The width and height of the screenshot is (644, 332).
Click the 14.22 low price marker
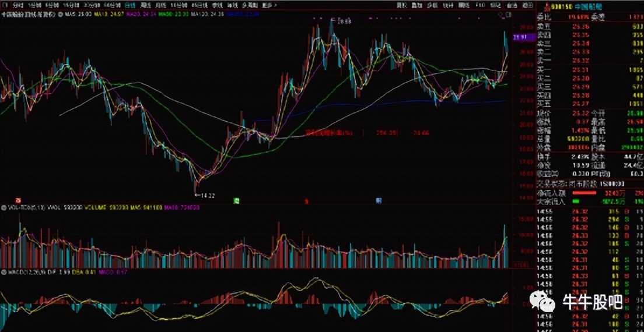205,196
